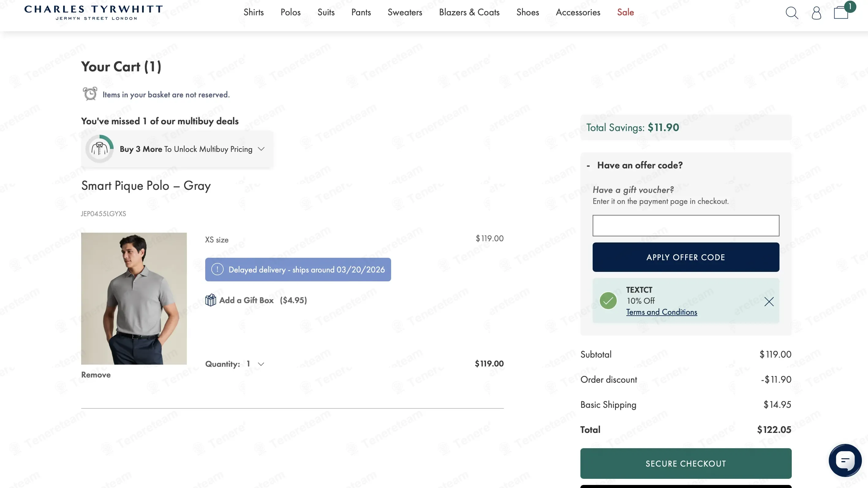This screenshot has height=488, width=868.
Task: Click the green checkmark on TEXTCT code
Action: (x=608, y=300)
